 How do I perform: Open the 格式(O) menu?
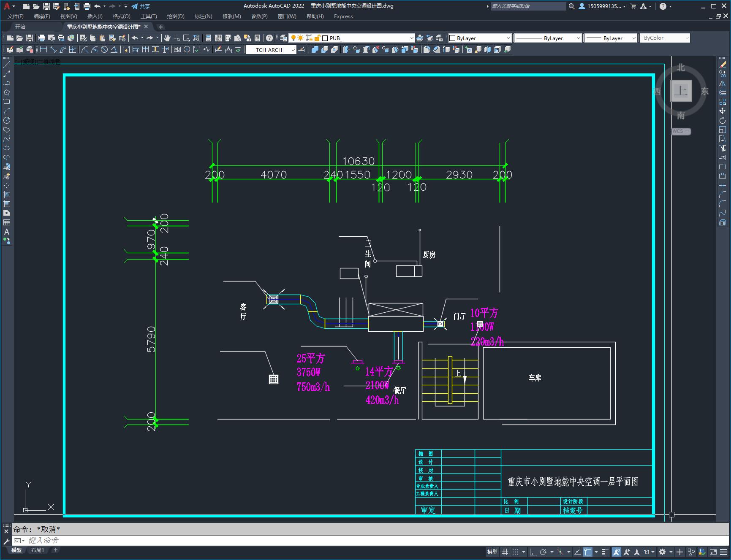(x=121, y=16)
